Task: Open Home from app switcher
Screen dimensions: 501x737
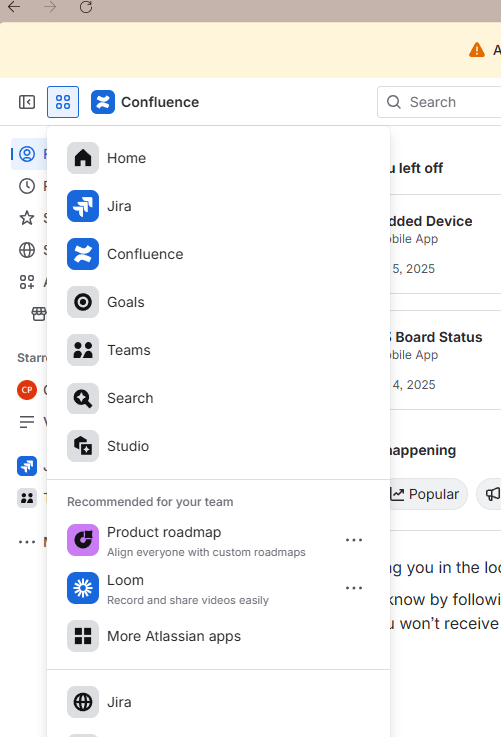Action: [218, 158]
